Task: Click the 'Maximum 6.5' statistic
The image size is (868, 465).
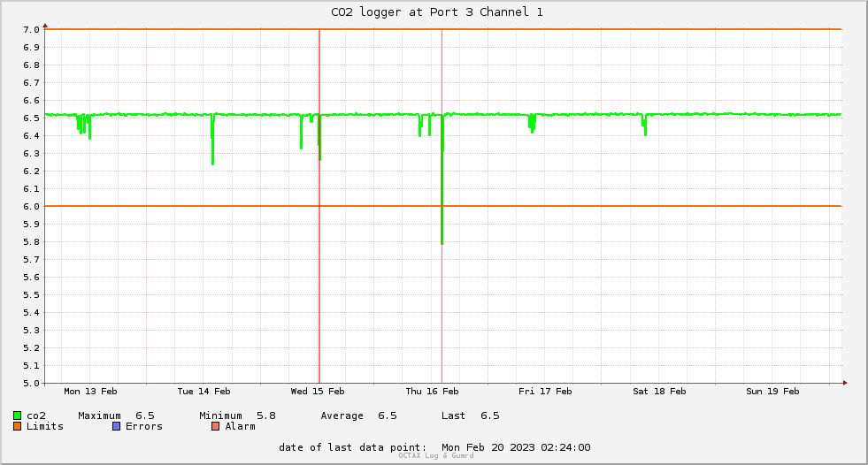Action: tap(116, 415)
